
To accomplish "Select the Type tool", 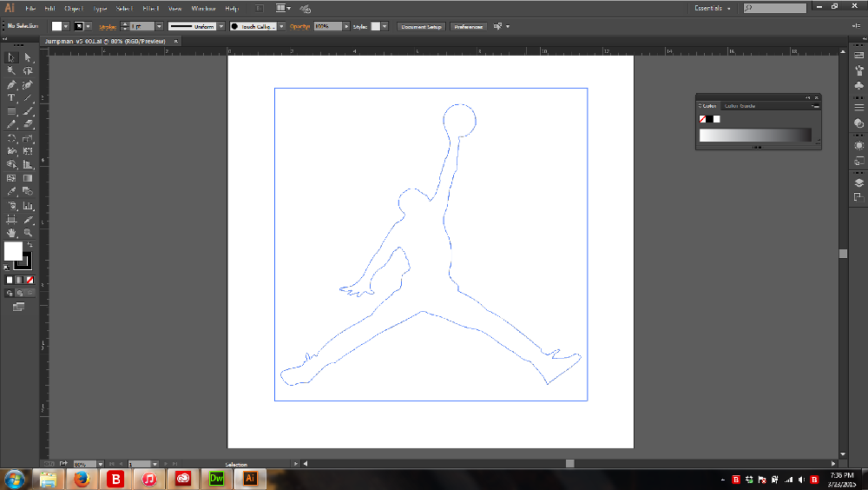I will [x=11, y=98].
